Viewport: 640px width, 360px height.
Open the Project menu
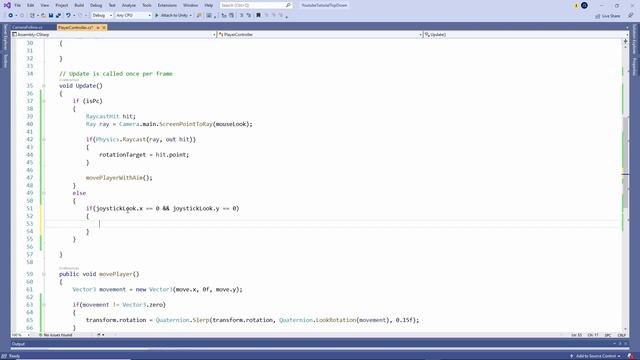[x=62, y=5]
